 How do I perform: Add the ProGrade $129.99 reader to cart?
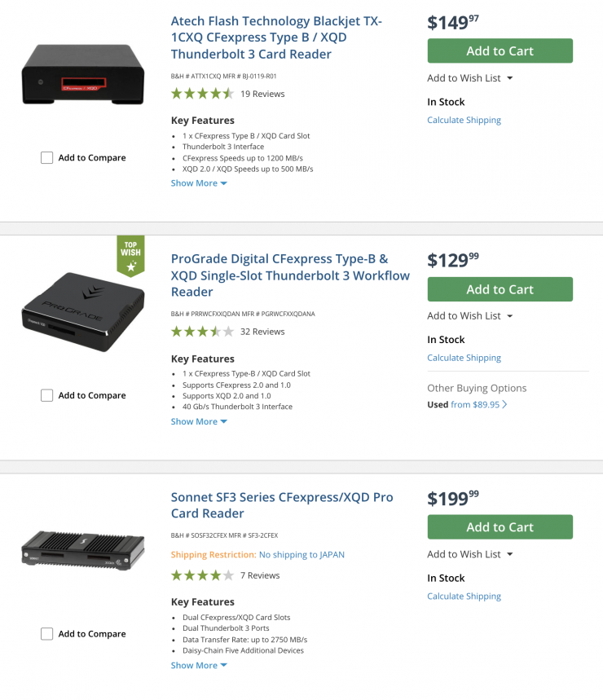500,289
